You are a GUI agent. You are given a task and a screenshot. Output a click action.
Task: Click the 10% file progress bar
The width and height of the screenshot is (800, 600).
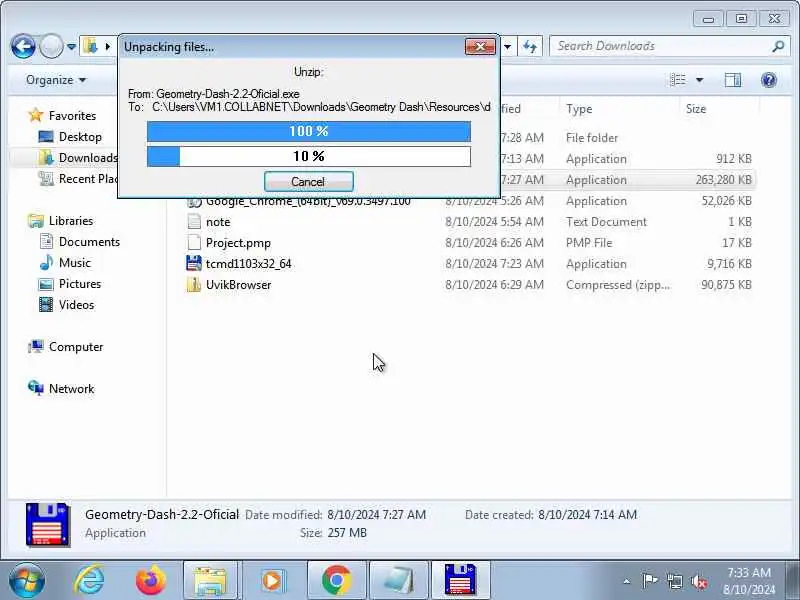(309, 156)
